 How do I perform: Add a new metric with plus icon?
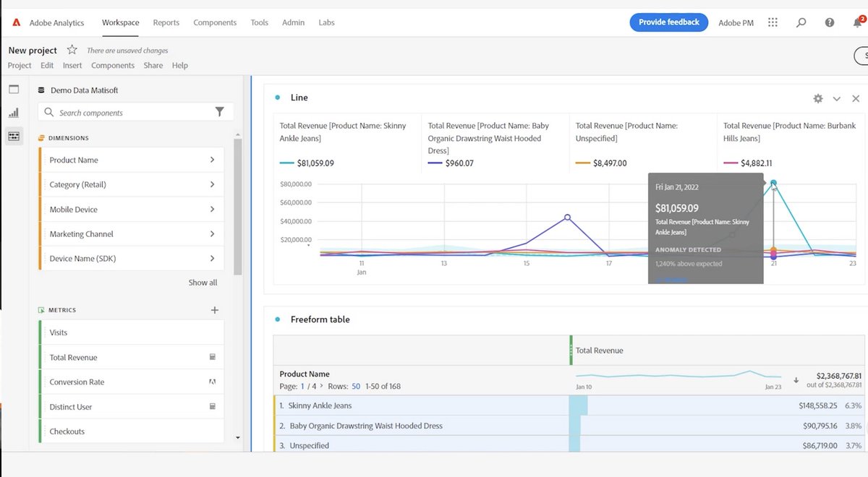(214, 310)
